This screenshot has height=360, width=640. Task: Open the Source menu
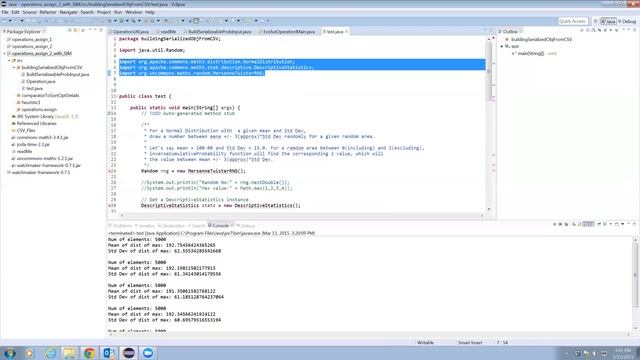[29, 12]
